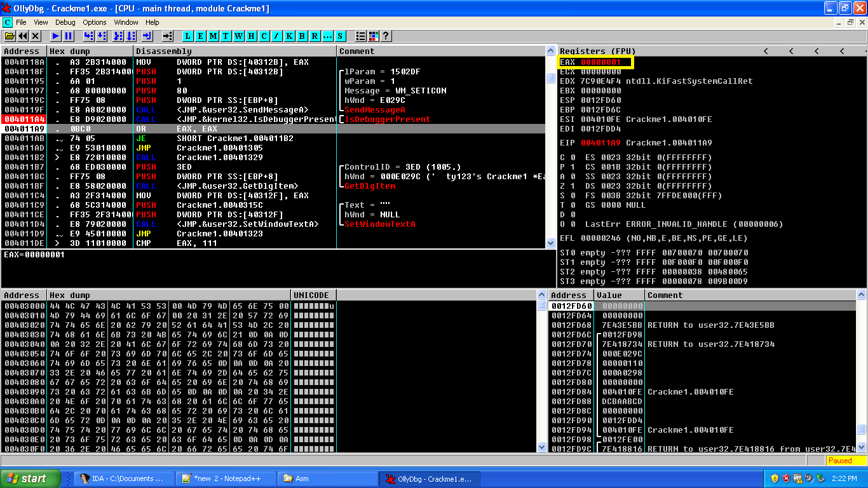Click the Step Over toolbar icon

(102, 36)
